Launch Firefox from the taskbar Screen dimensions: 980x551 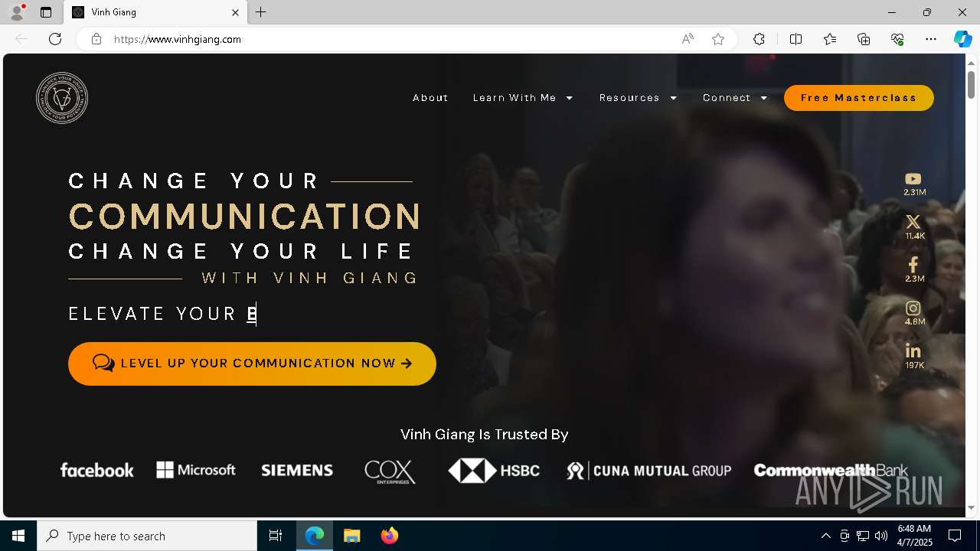pyautogui.click(x=389, y=536)
